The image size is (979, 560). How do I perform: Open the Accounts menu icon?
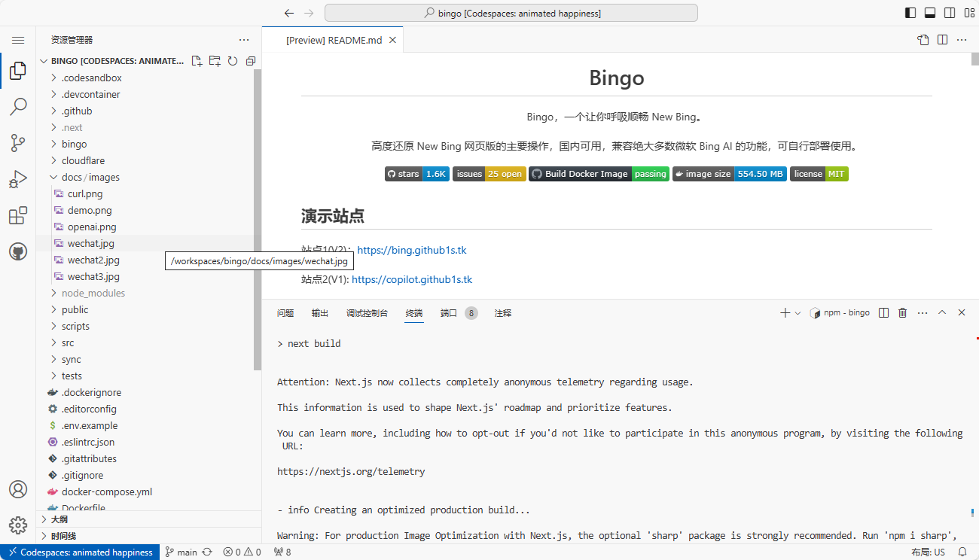18,488
